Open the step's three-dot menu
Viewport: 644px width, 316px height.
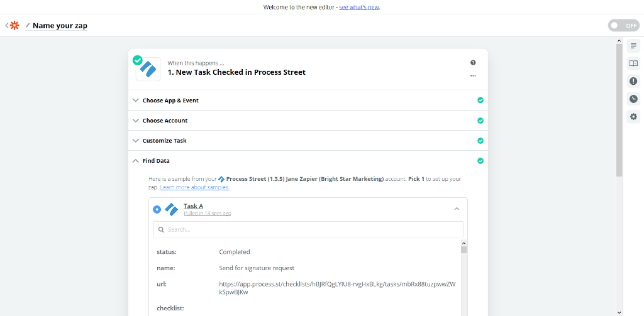[473, 76]
